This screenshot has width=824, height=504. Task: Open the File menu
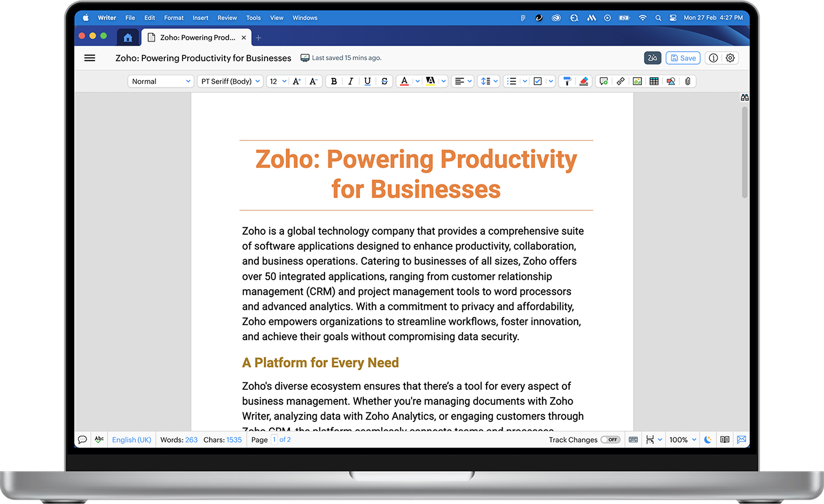(130, 18)
